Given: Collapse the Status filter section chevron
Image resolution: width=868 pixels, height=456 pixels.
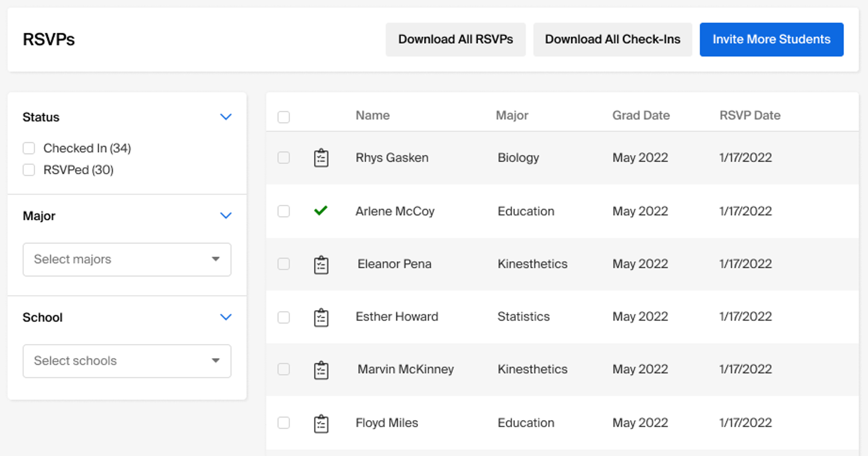Looking at the screenshot, I should (x=225, y=117).
